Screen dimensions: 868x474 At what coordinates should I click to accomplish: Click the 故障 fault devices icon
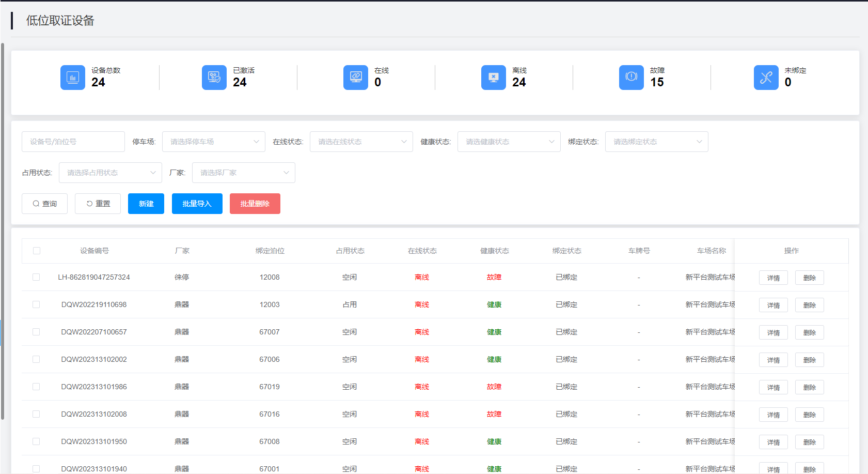coord(632,78)
